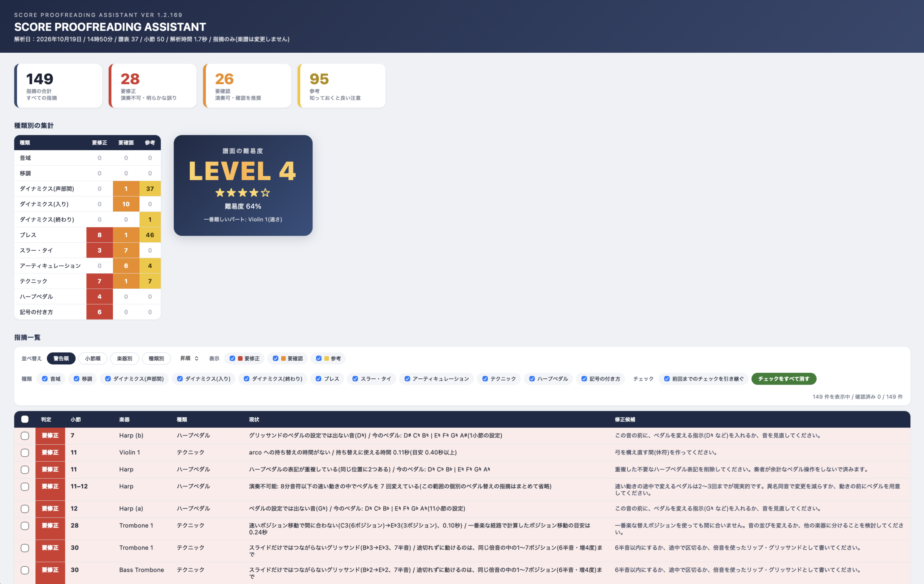Click the red 4 cell in ハープペダル row
This screenshot has width=924, height=584.
[x=99, y=297]
